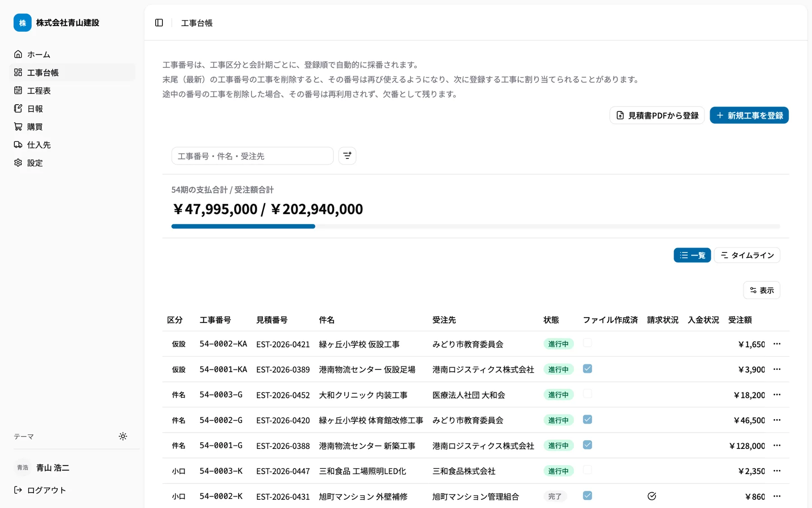Click client 旭町マンション管理組合

coord(475,496)
